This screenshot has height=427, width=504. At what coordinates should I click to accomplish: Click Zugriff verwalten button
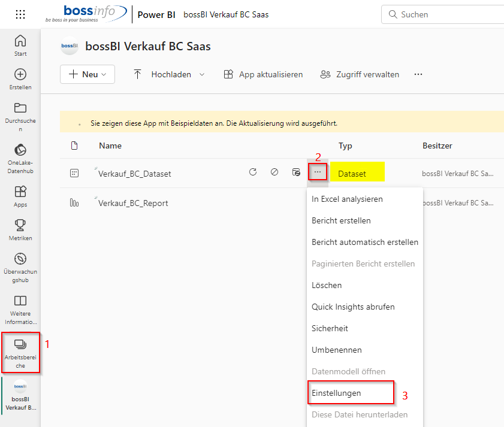click(360, 74)
